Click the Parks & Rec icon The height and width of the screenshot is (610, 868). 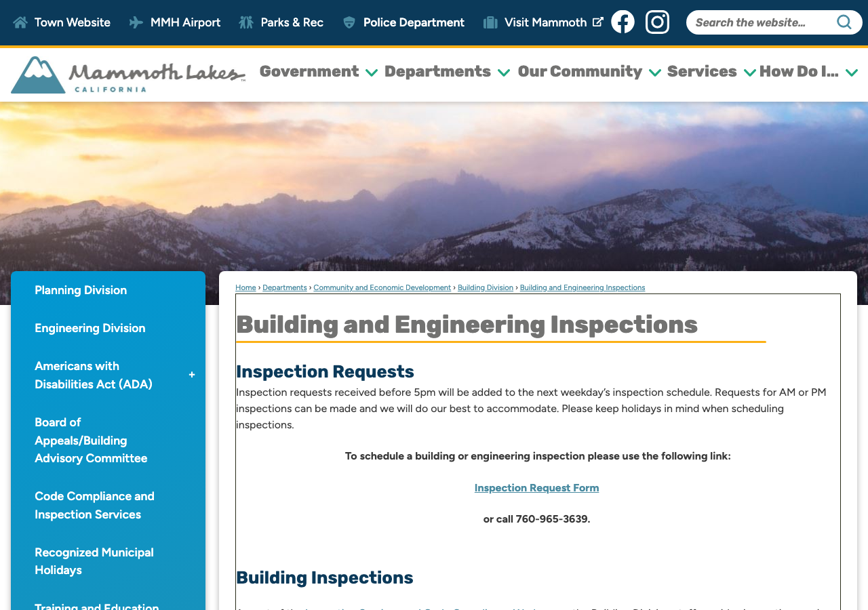pyautogui.click(x=246, y=22)
